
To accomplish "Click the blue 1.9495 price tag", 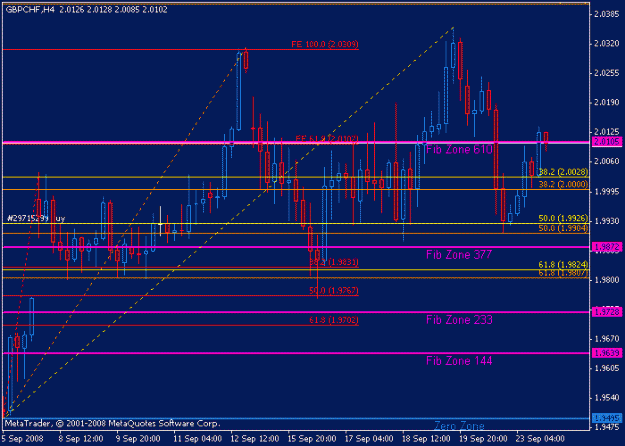I will pos(607,418).
